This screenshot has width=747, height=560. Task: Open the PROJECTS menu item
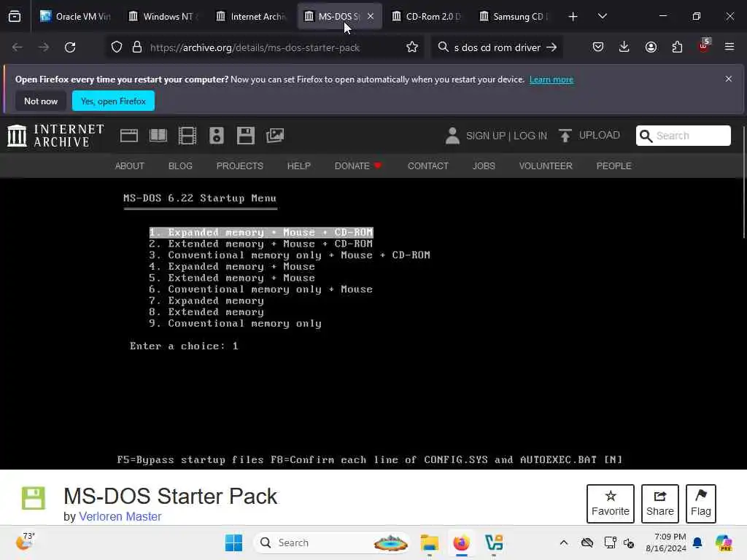click(239, 166)
